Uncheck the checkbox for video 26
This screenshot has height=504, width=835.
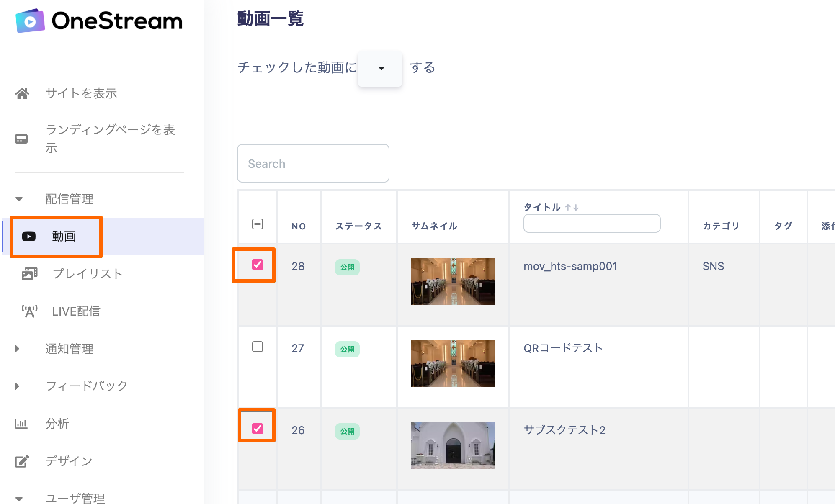tap(258, 429)
